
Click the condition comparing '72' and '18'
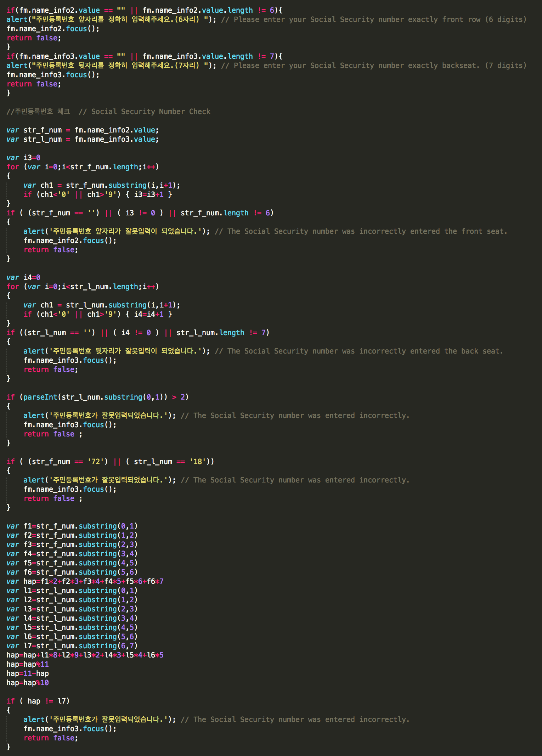point(110,462)
